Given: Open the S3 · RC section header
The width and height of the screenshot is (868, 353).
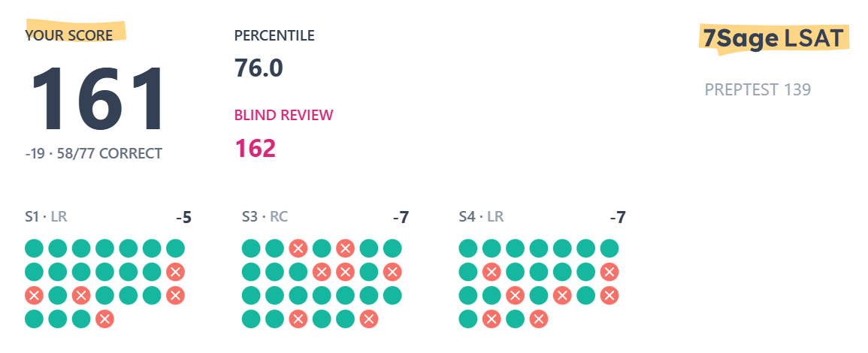Looking at the screenshot, I should 265,216.
